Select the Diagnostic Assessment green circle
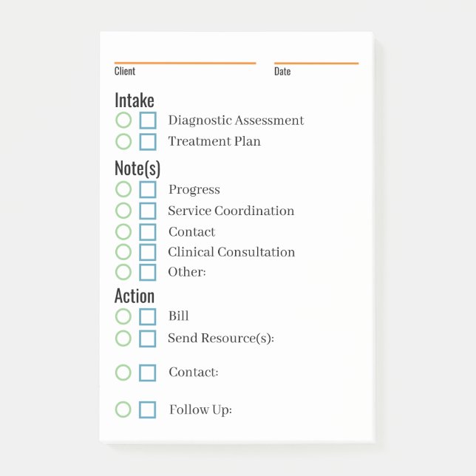 click(x=123, y=120)
